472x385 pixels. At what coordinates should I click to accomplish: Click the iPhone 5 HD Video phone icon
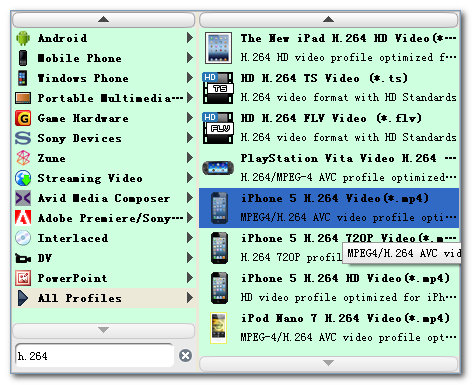pos(219,288)
